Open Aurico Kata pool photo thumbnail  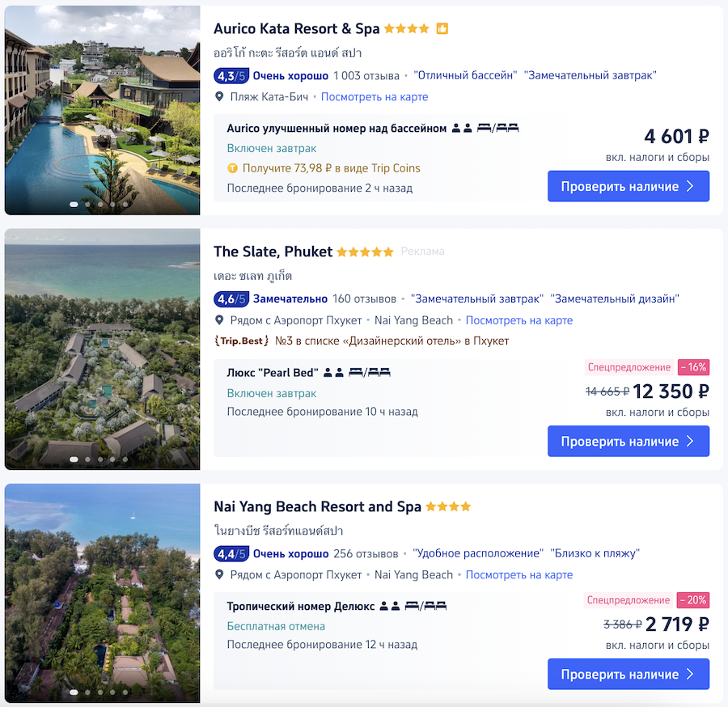(103, 110)
